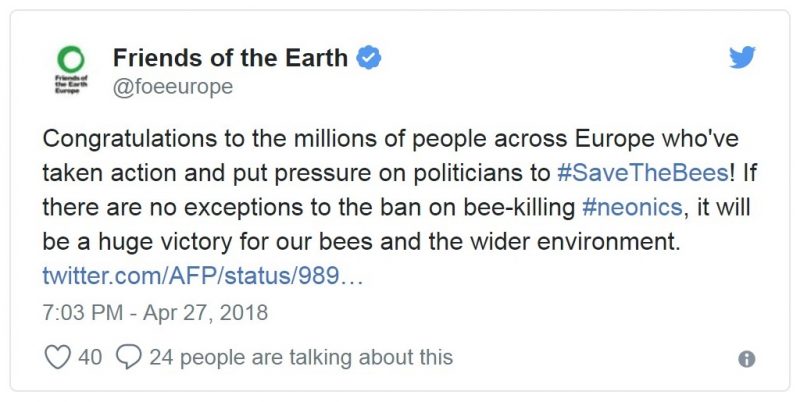Image resolution: width=800 pixels, height=402 pixels.
Task: Click the reply speech bubble icon
Action: (129, 357)
